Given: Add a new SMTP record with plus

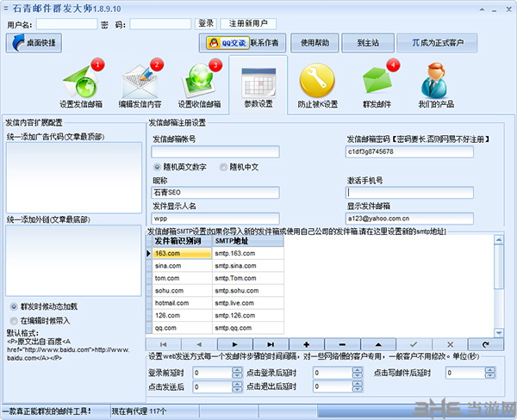Looking at the screenshot, I should pos(307,344).
